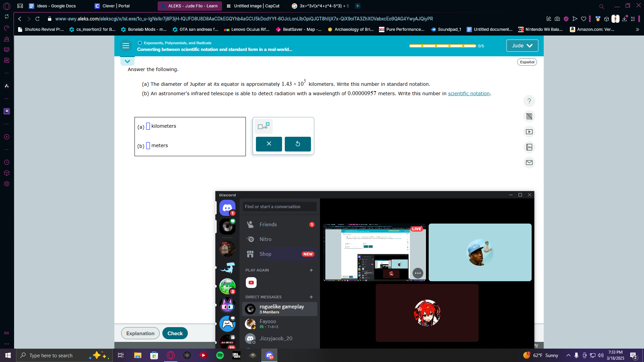Open Opera sidebar Twitch icon
Image resolution: width=644 pixels, height=362 pixels.
point(7,111)
